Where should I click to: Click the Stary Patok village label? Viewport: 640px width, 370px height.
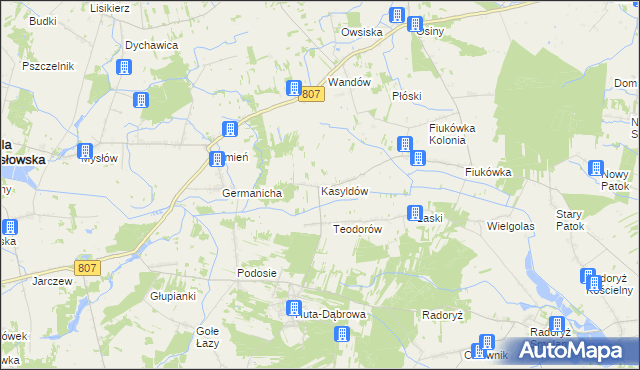(570, 220)
